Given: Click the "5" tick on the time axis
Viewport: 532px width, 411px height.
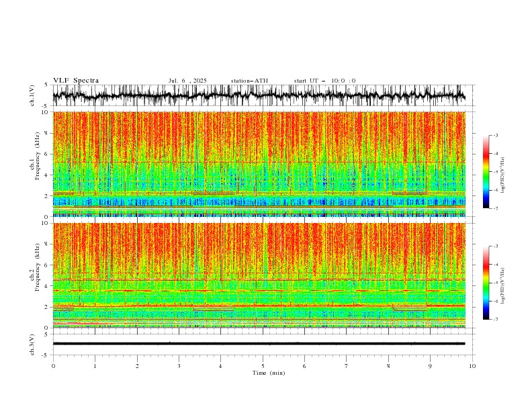Looking at the screenshot, I should pos(263,366).
